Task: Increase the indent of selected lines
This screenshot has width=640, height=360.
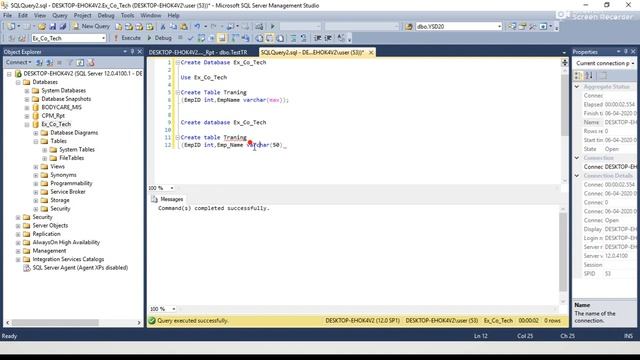Action: coord(328,38)
